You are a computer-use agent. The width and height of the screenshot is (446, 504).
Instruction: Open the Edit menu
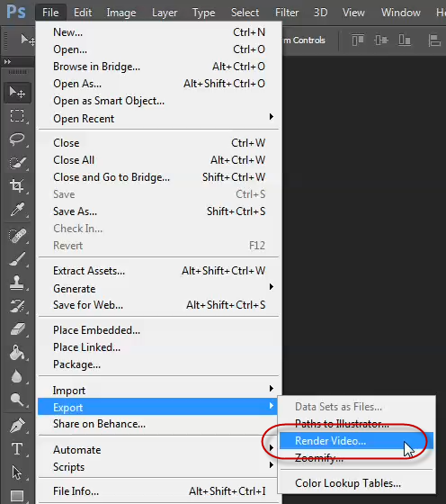click(83, 13)
